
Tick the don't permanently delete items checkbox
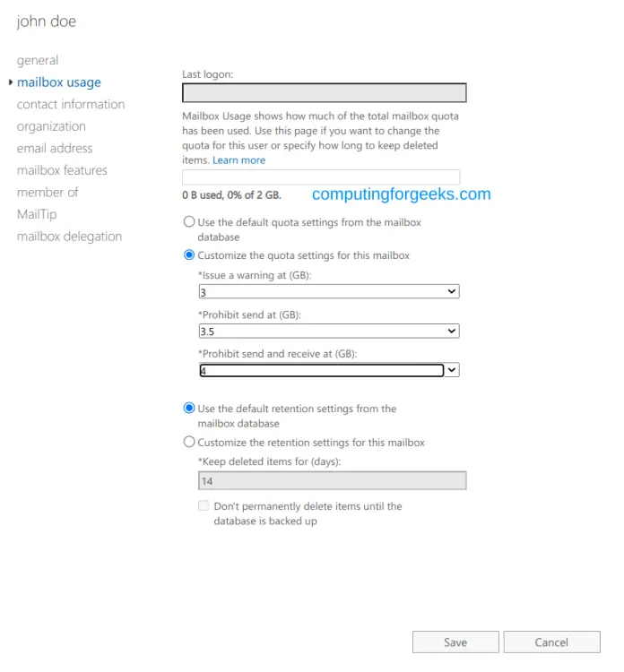click(x=204, y=505)
